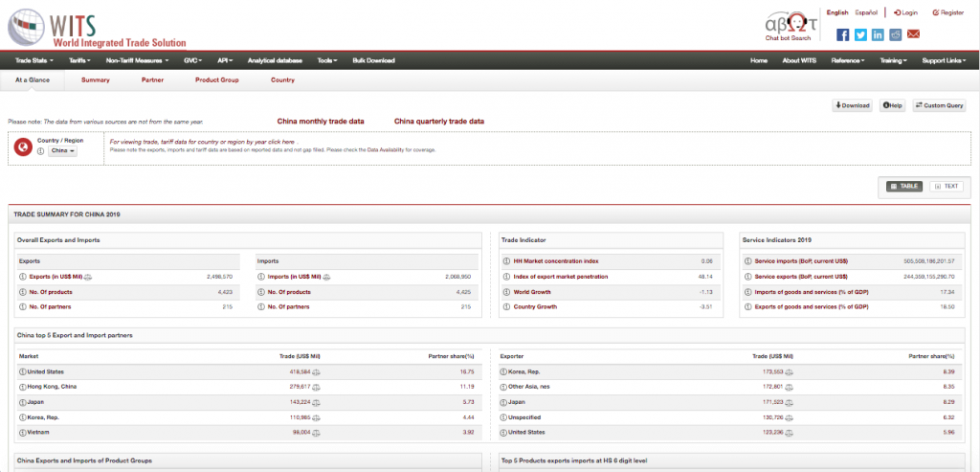
Task: Click the red globe Country/Region icon
Action: (23, 147)
